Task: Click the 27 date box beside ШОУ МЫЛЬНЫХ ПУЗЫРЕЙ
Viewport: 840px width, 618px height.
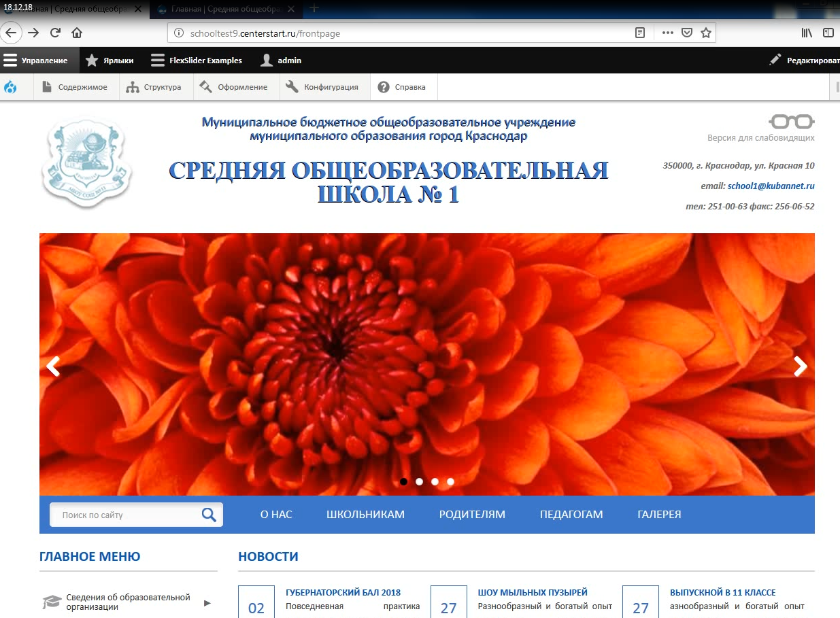Action: click(x=449, y=602)
